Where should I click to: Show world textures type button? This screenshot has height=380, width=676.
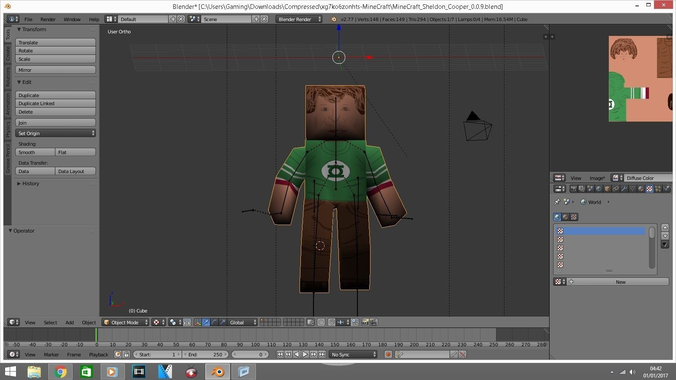point(557,217)
